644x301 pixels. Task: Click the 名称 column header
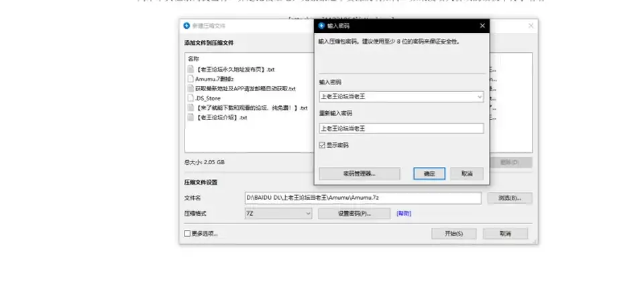[x=193, y=59]
